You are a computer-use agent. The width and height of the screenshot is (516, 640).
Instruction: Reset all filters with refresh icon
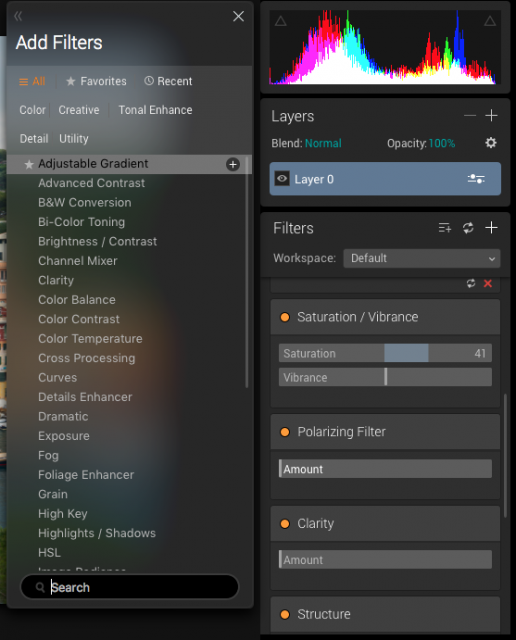coord(468,228)
